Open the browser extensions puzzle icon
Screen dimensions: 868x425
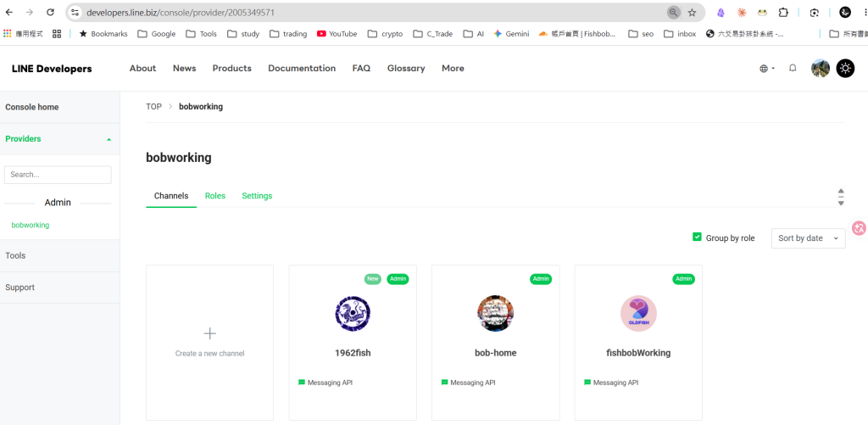click(783, 12)
